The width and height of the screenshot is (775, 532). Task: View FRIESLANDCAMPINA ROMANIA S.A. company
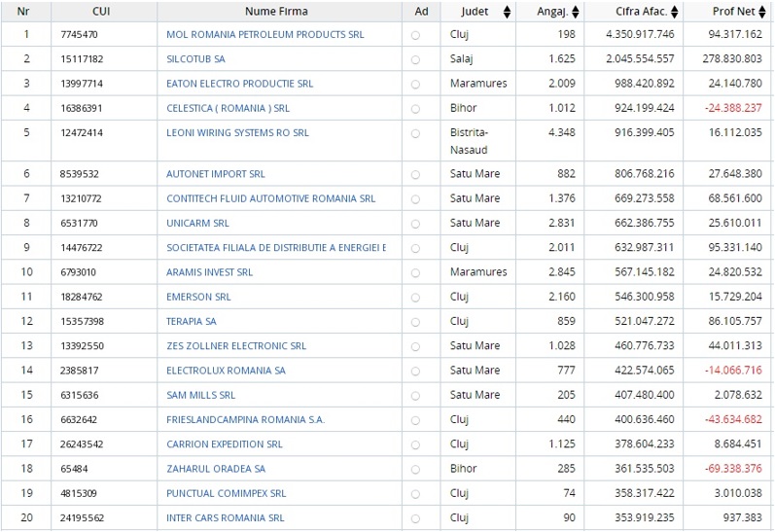coord(245,419)
